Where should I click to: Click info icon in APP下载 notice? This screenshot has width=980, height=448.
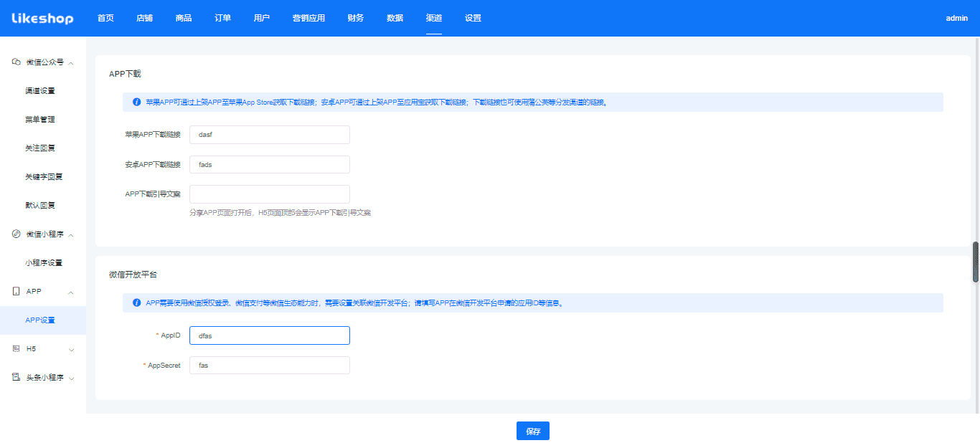(136, 103)
